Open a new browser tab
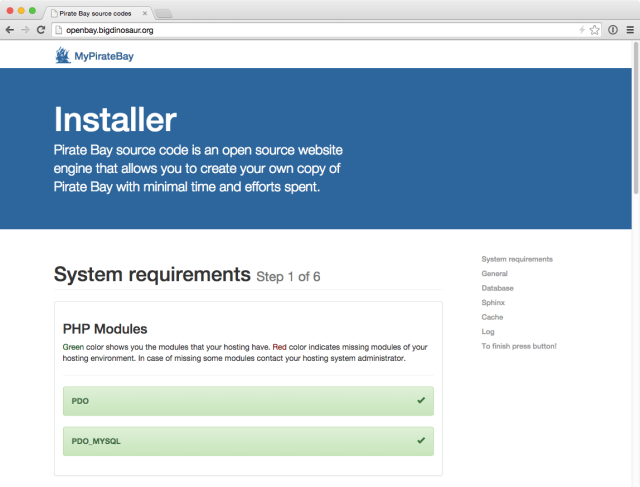The height and width of the screenshot is (487, 640). pyautogui.click(x=165, y=13)
